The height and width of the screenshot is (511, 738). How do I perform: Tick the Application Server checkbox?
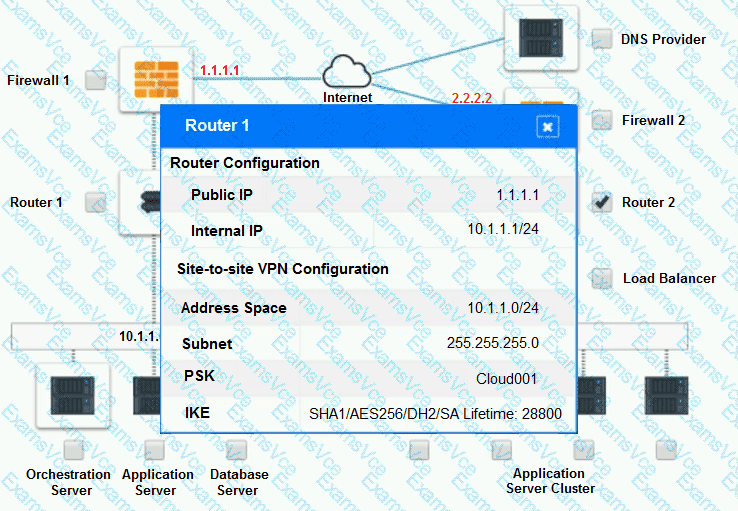tap(155, 449)
